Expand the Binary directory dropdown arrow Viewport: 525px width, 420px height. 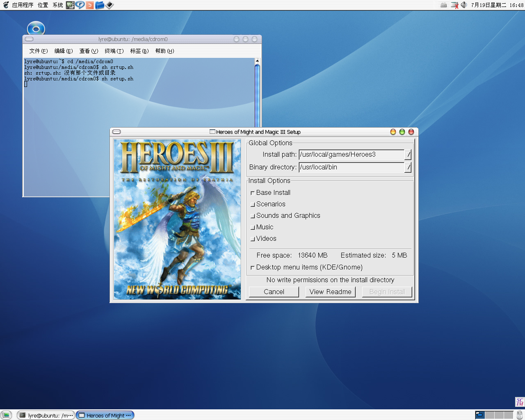408,167
